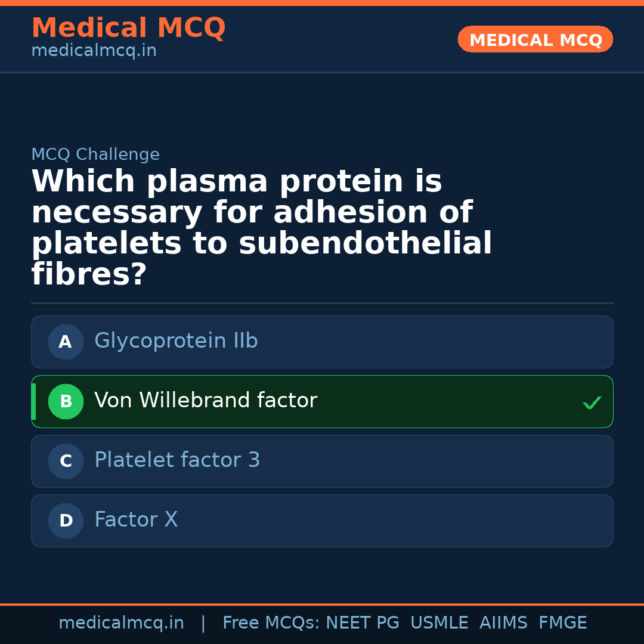Select the circular A badge icon

pos(66,342)
